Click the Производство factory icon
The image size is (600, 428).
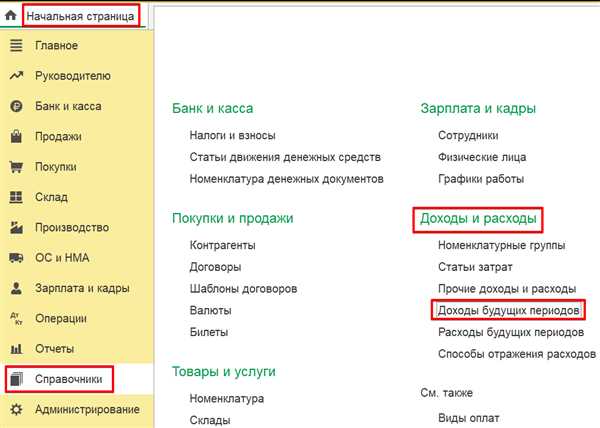(x=16, y=227)
